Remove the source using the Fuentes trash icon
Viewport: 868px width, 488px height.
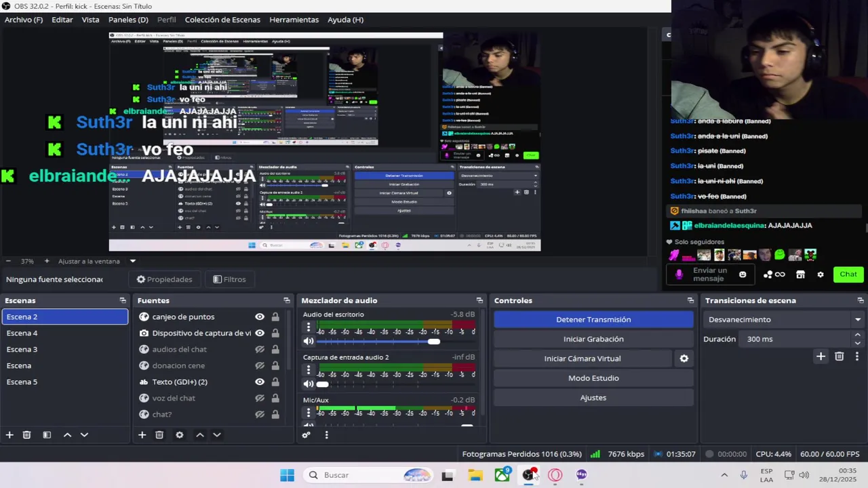(x=159, y=434)
